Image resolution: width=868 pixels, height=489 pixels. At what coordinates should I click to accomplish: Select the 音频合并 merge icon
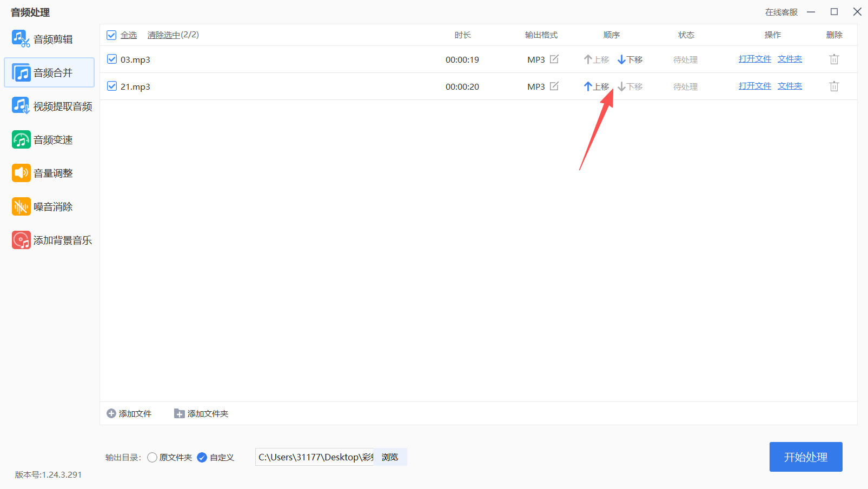[x=21, y=72]
